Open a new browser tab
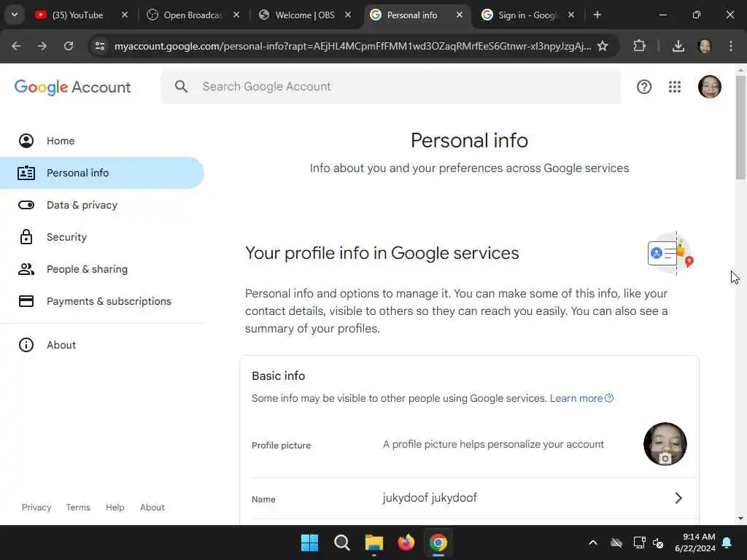This screenshot has width=747, height=560. pyautogui.click(x=597, y=15)
